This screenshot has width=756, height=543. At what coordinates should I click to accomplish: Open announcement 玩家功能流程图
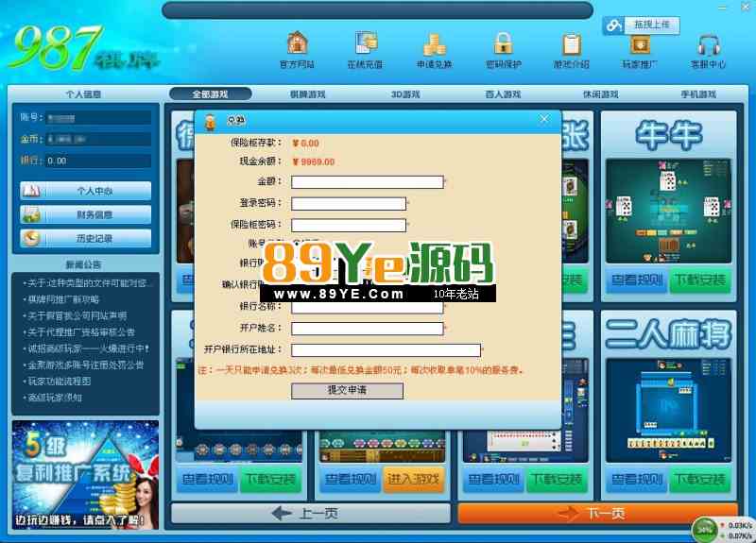tap(60, 382)
